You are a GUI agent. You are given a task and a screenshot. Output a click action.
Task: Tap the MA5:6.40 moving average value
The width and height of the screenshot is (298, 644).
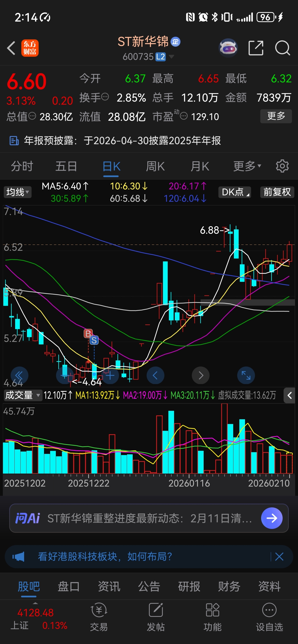click(65, 186)
